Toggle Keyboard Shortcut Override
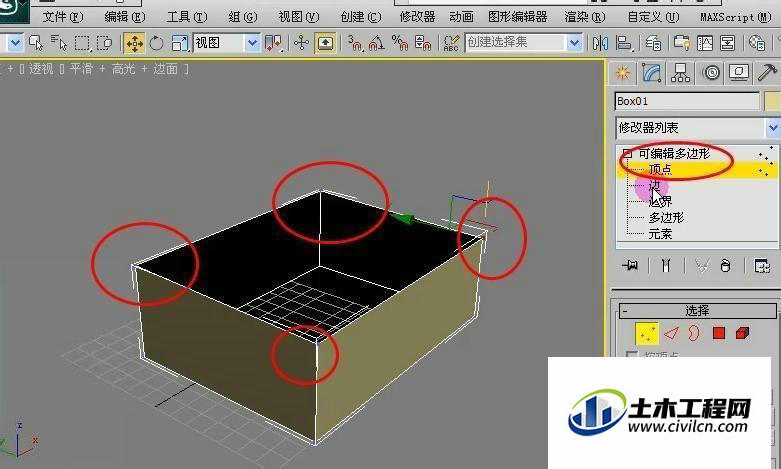781x469 pixels. pos(325,43)
